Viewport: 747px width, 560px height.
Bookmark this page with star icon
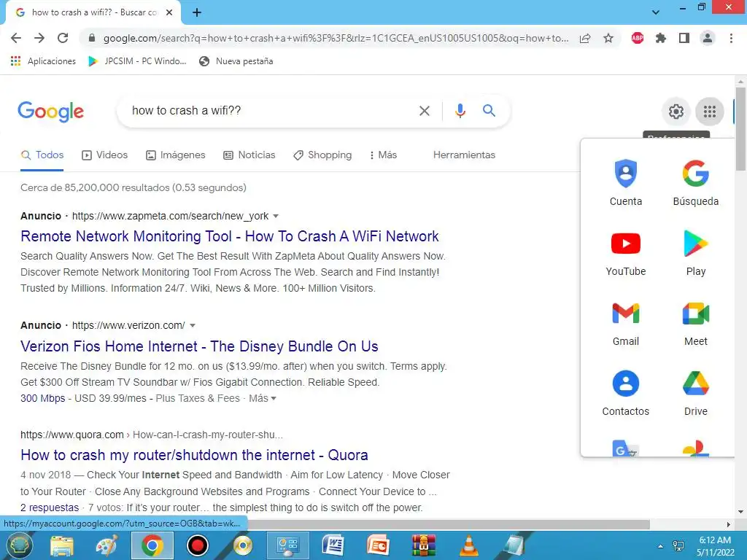pyautogui.click(x=608, y=38)
